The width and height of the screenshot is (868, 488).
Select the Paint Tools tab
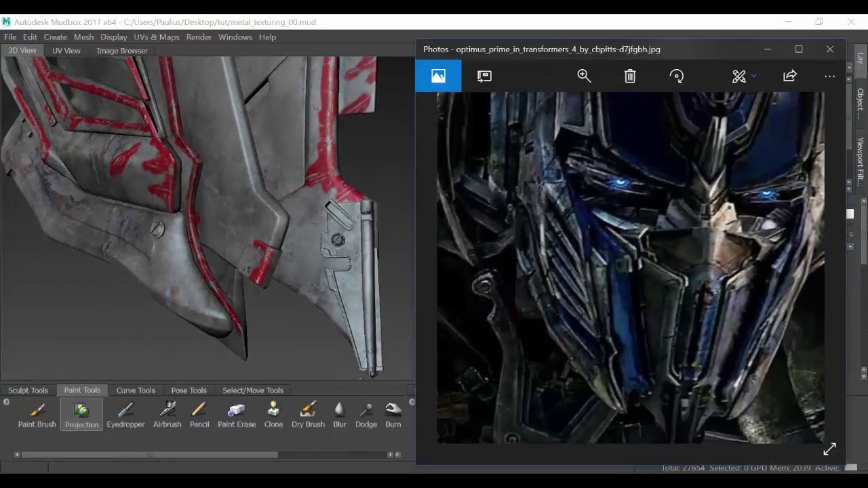82,390
